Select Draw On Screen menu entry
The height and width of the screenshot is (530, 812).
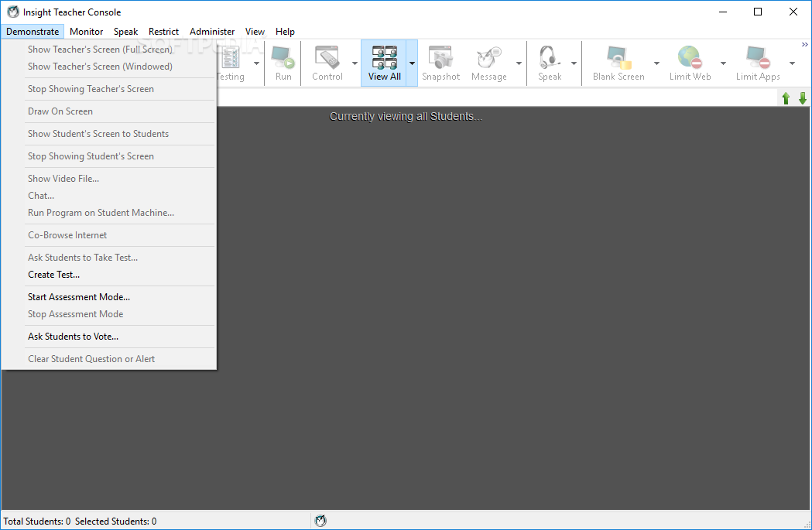tap(108, 111)
